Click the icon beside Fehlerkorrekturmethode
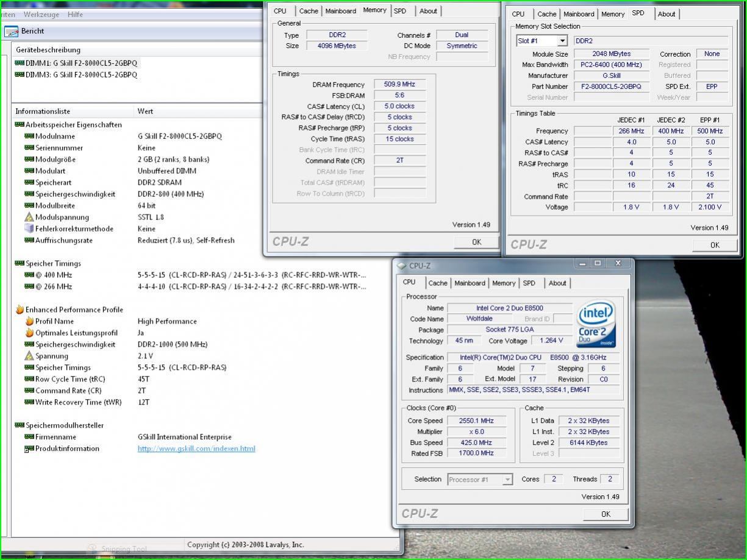The height and width of the screenshot is (560, 747). [29, 229]
